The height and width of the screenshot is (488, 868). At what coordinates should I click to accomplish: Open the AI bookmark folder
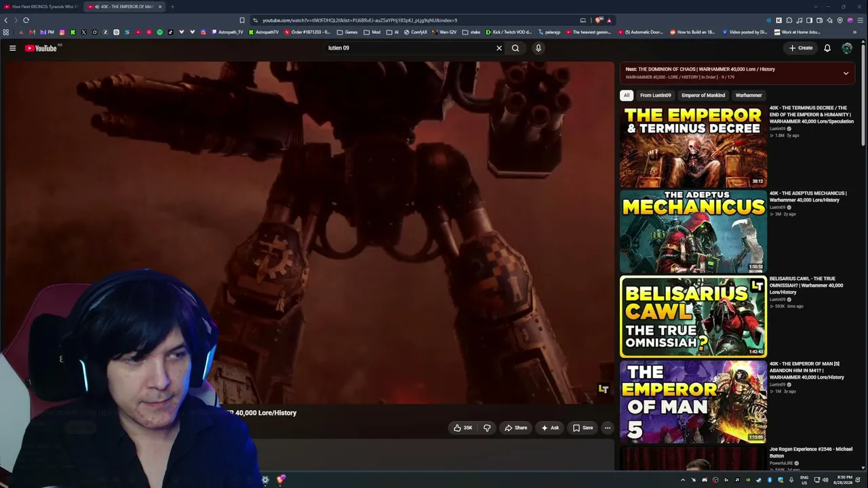point(393,32)
